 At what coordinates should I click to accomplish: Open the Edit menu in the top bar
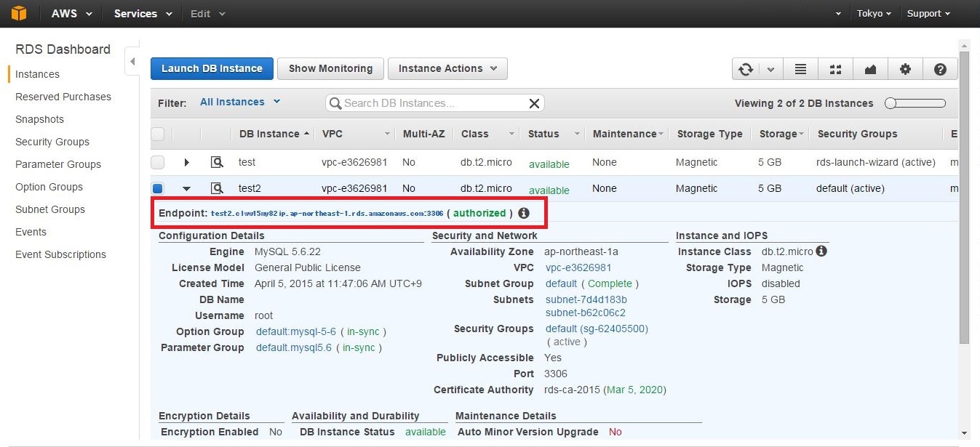click(208, 13)
